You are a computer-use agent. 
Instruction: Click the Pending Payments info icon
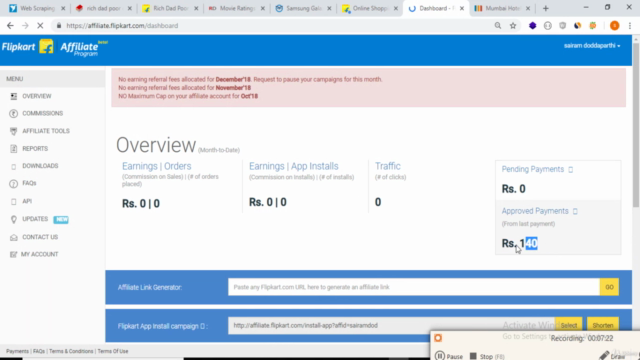[571, 169]
